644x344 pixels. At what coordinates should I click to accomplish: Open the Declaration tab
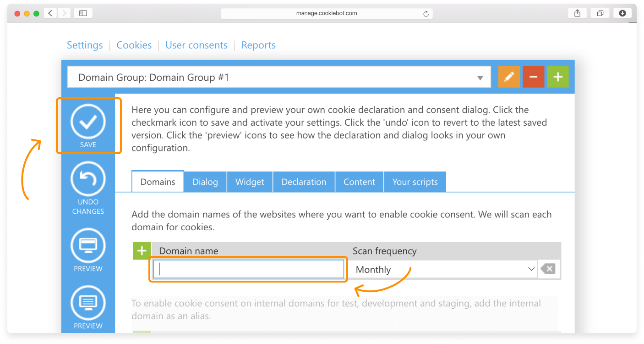[x=304, y=182]
